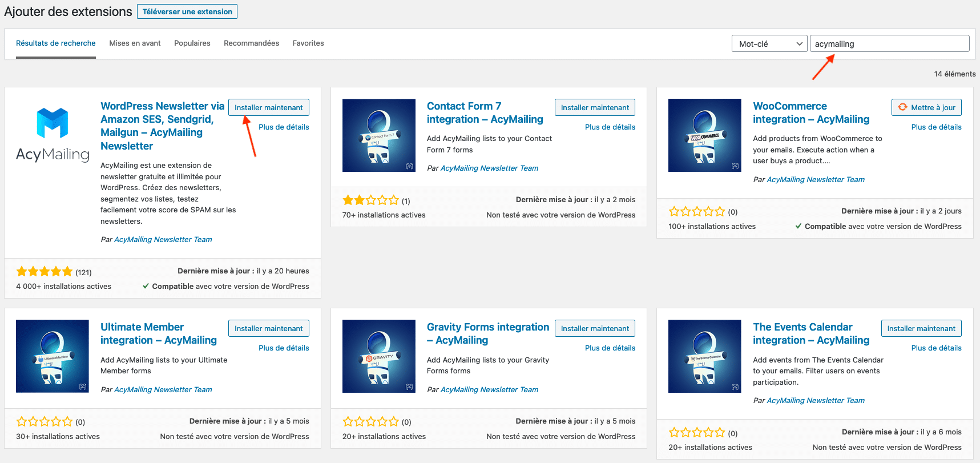Click the WooCommerce integration plugin thumbnail
980x463 pixels.
(704, 135)
